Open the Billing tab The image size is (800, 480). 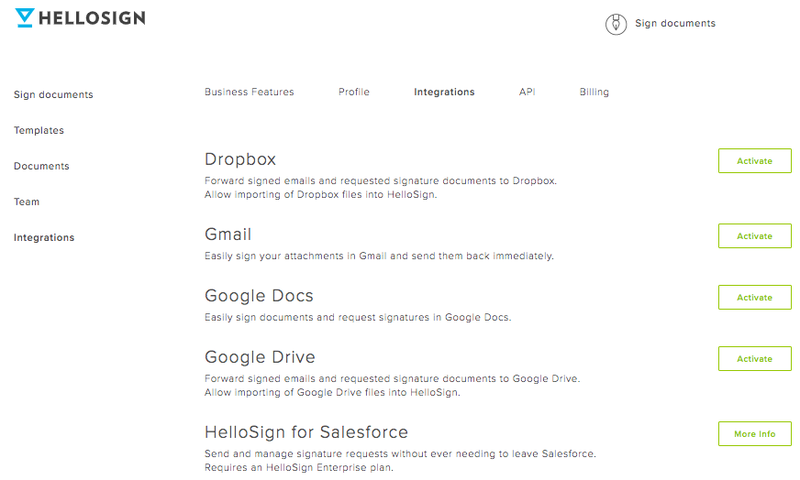coord(594,92)
